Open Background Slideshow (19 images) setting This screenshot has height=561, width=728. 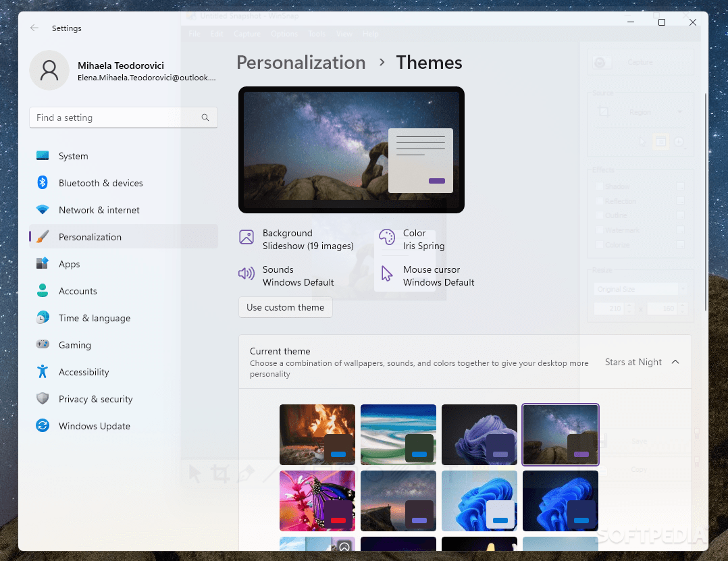tap(296, 240)
